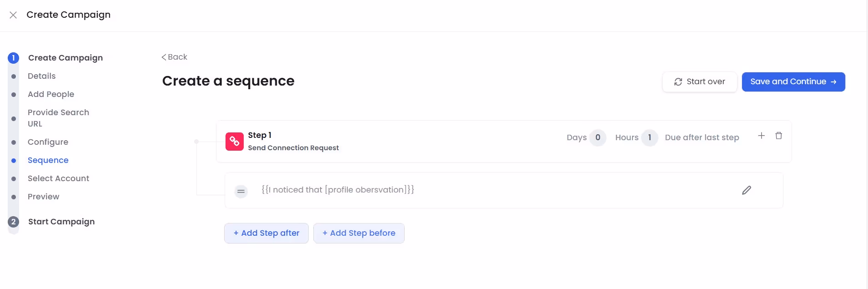
Task: Close the Create Campaign modal with the X
Action: [x=13, y=15]
